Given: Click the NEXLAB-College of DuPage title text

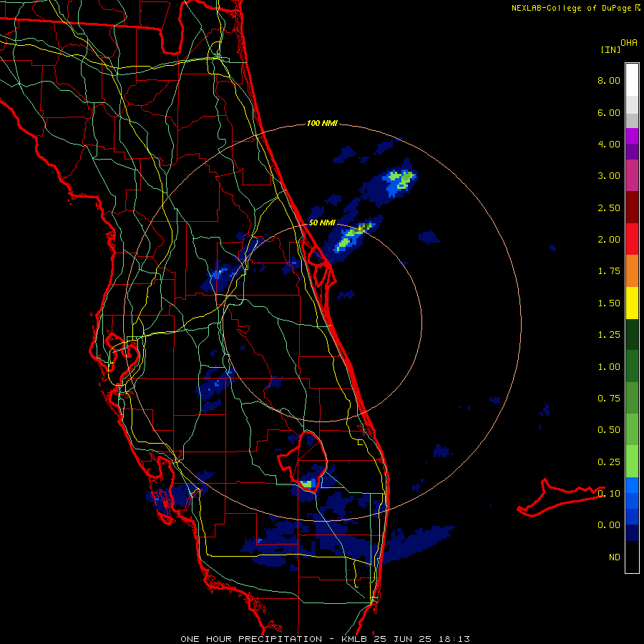Looking at the screenshot, I should (x=571, y=8).
